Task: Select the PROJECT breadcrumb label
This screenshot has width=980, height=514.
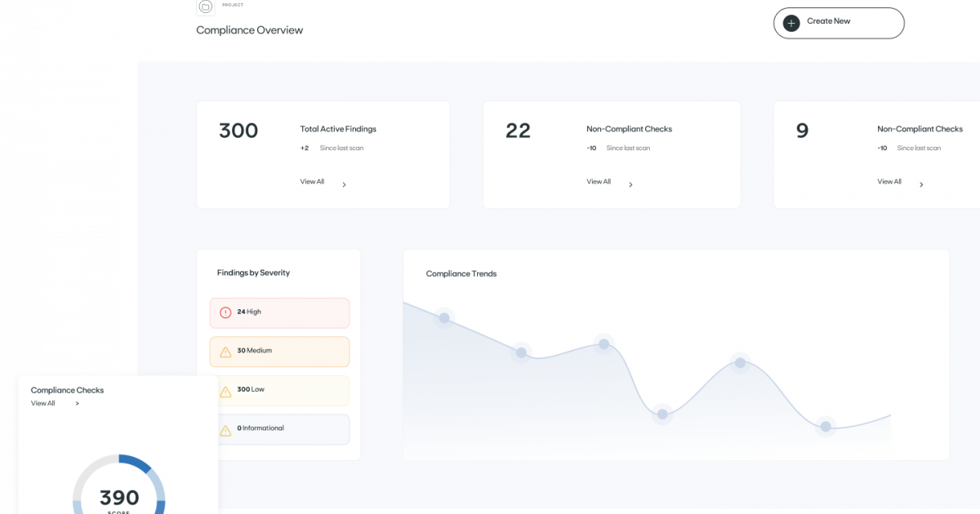Action: point(232,4)
